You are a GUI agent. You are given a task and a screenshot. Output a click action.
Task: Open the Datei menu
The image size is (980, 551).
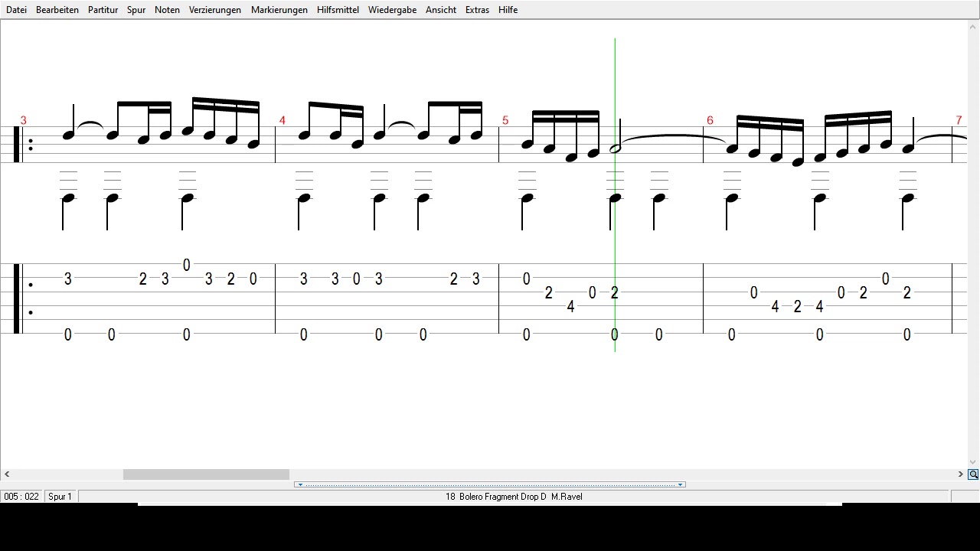[16, 10]
